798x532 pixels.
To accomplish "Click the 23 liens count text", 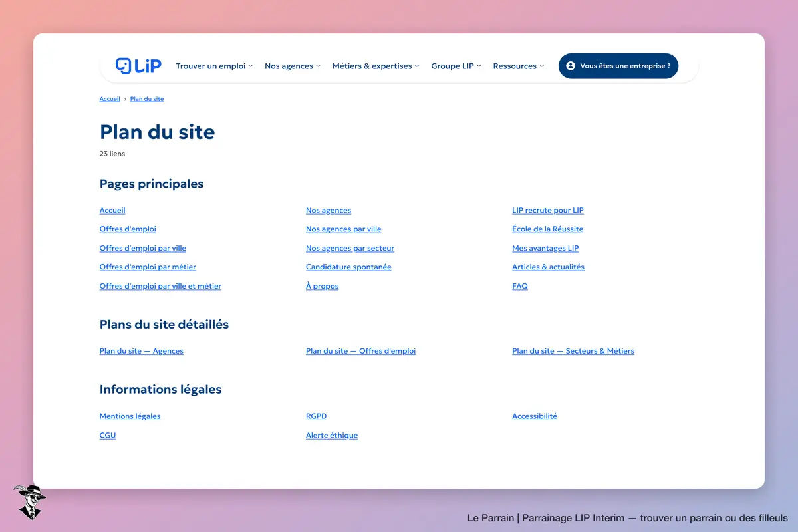I will 112,154.
